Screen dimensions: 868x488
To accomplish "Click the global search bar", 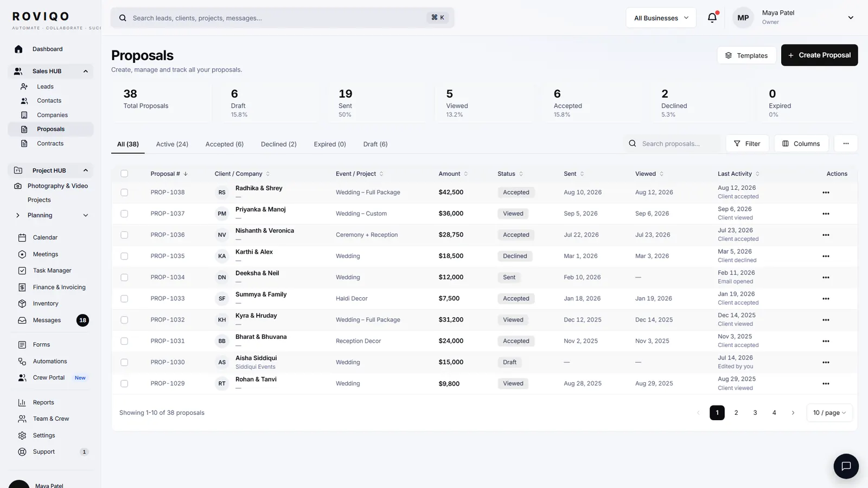I will [282, 18].
